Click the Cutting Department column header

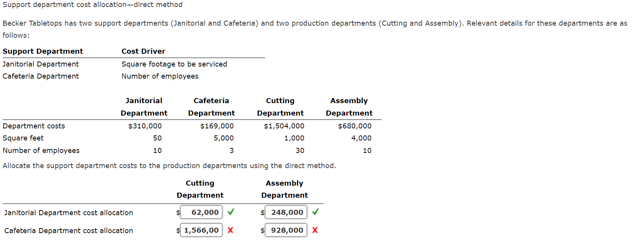(200, 189)
